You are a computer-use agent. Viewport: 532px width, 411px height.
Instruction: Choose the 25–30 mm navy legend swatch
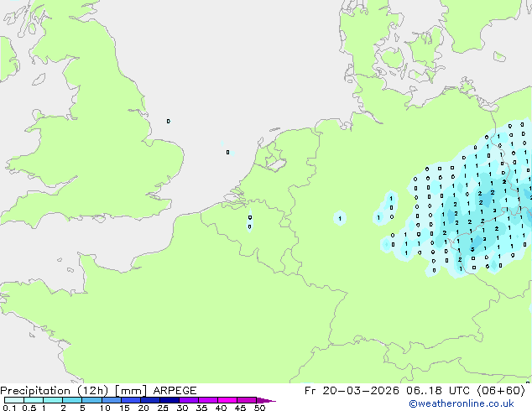[x=169, y=400]
